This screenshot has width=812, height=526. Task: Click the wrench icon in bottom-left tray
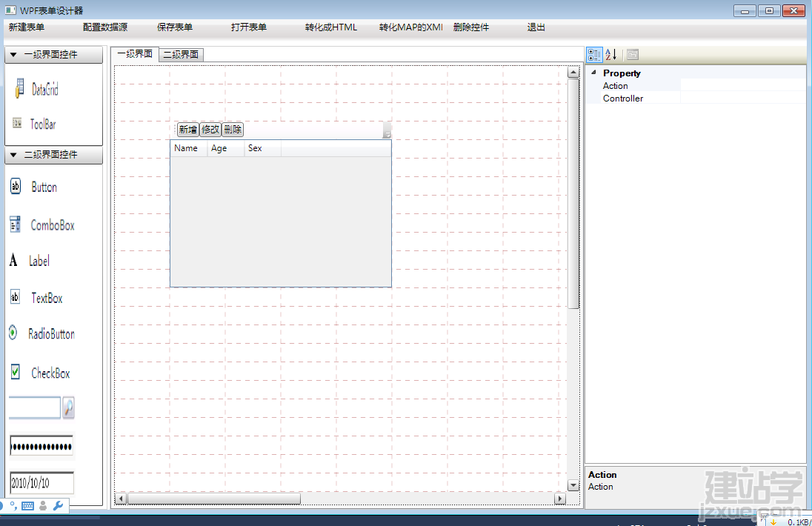58,506
